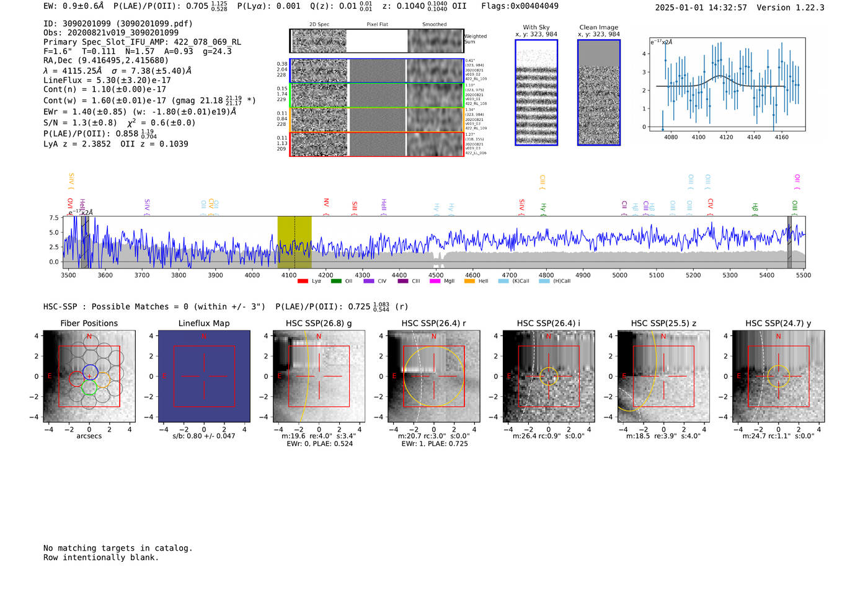Click the yellow aperture circle in i-band image
Image resolution: width=868 pixels, height=591 pixels.
click(549, 376)
